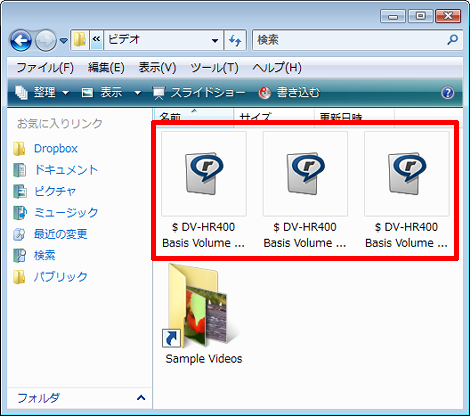Open the パブリック favorite link
470x416 pixels.
(61, 277)
